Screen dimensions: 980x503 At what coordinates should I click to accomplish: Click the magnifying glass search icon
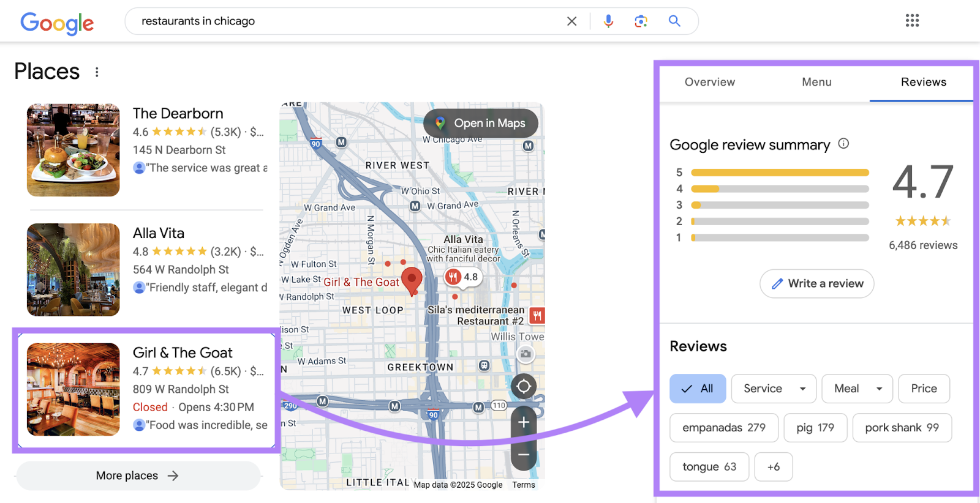pyautogui.click(x=674, y=21)
